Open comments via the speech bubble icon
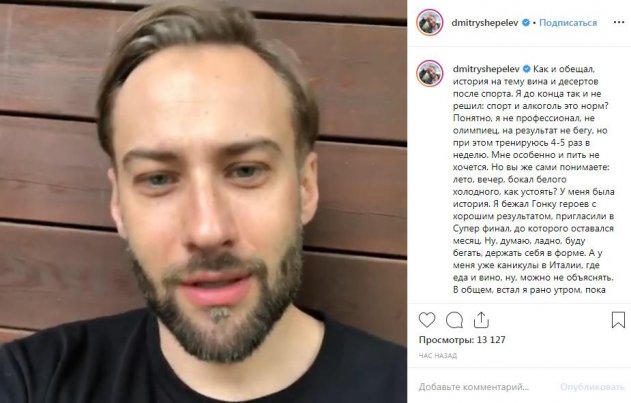Viewport: 631px width, 403px height. click(x=454, y=320)
